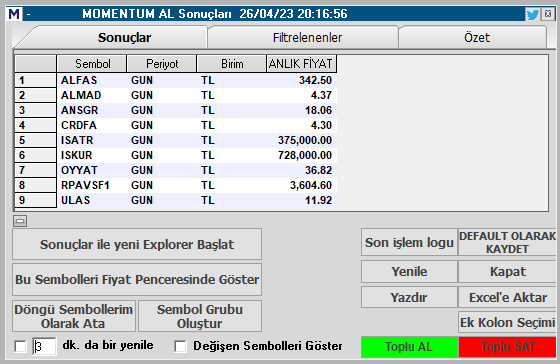Click the Birim column header

tap(232, 64)
